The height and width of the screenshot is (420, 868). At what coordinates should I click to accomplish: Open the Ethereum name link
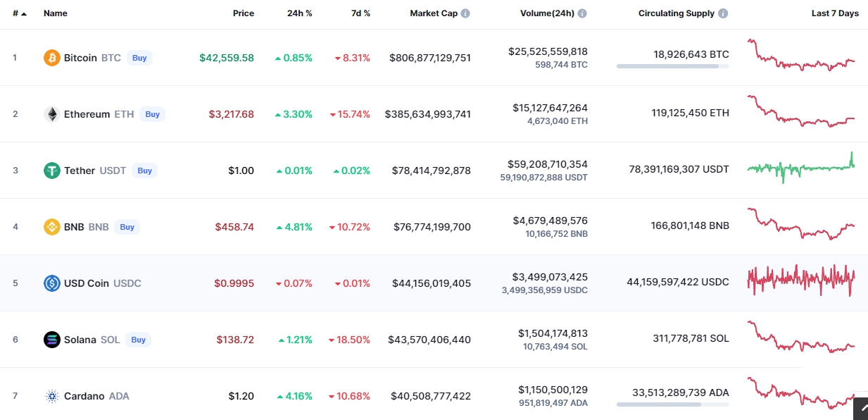(x=87, y=114)
